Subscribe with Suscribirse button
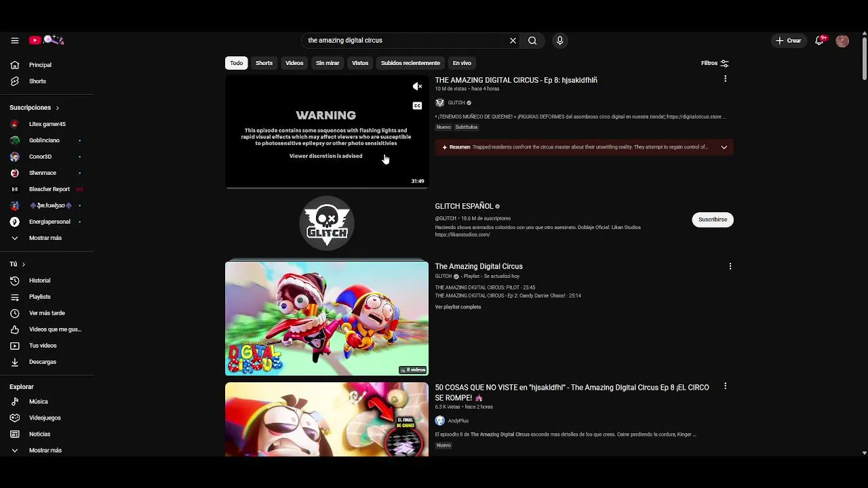The image size is (868, 488). [713, 220]
